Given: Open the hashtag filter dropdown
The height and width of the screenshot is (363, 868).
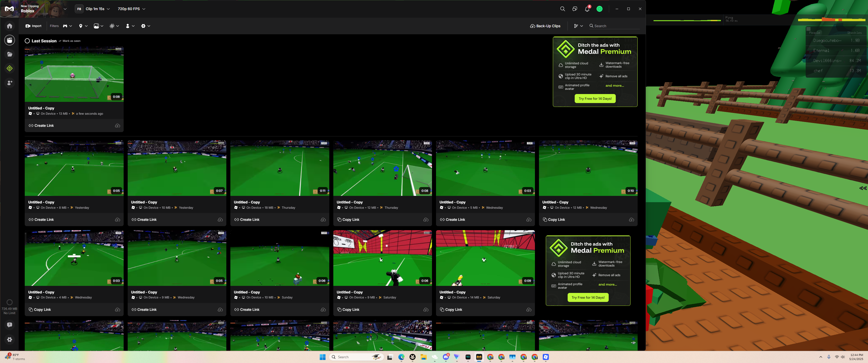Looking at the screenshot, I should (x=114, y=26).
